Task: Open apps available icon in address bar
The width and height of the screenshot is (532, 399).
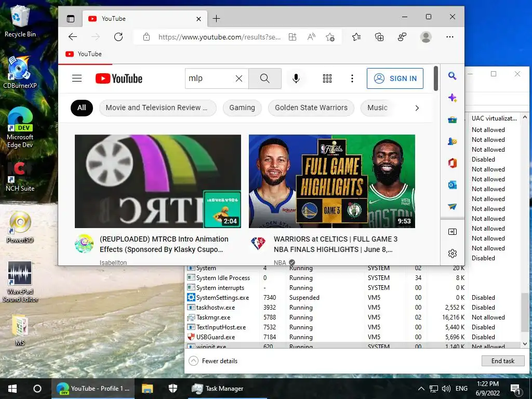Action: pos(292,37)
